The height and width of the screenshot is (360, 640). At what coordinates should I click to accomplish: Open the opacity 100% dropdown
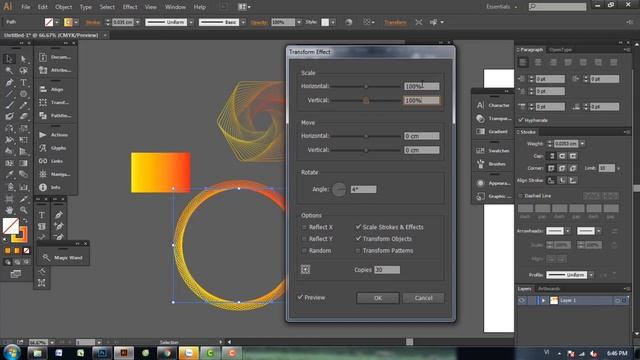[x=299, y=22]
